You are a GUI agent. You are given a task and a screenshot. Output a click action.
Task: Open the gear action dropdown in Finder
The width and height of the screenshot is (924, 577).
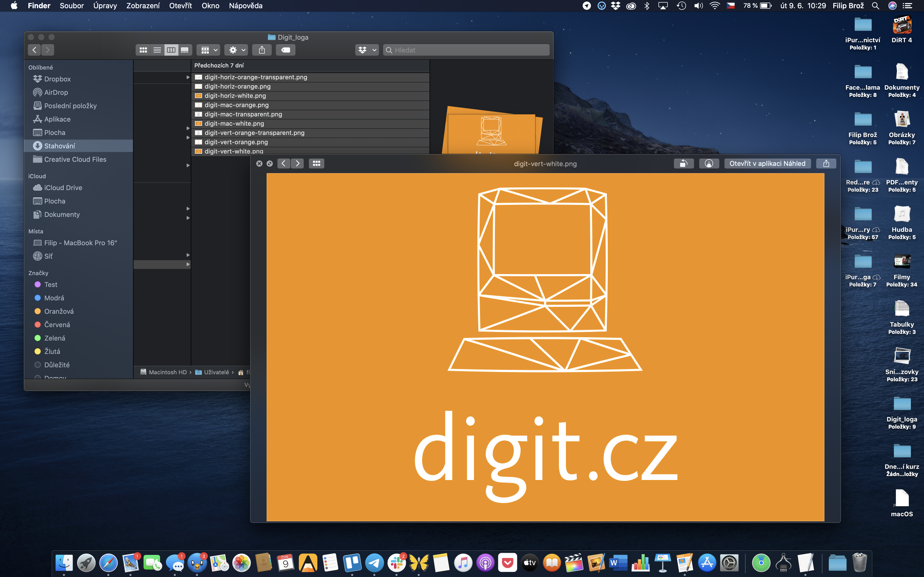coord(236,50)
